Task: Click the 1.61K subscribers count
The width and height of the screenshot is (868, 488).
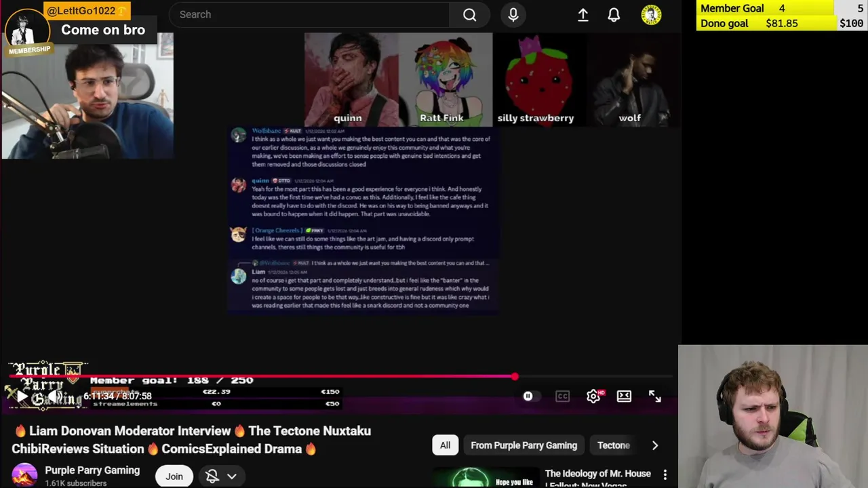Action: [x=76, y=483]
